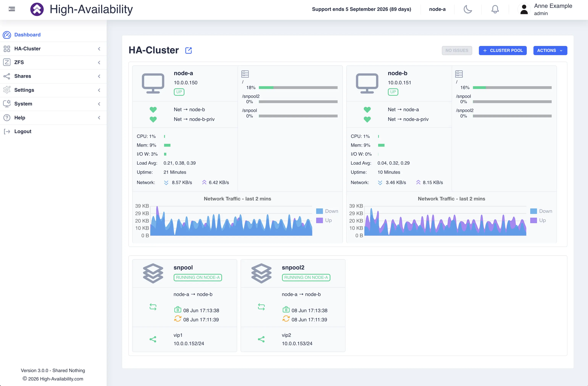Click node-b Network Traffic chart area
This screenshot has width=588, height=386.
(445, 220)
